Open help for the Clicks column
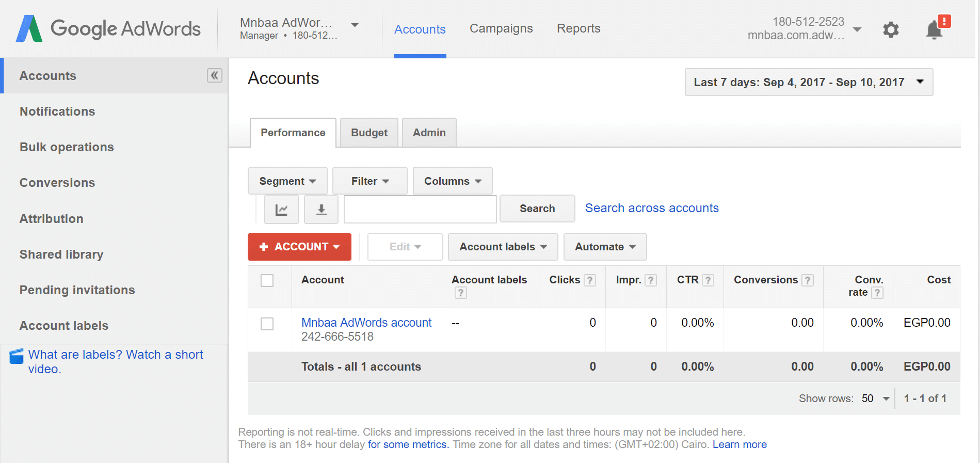 [590, 280]
